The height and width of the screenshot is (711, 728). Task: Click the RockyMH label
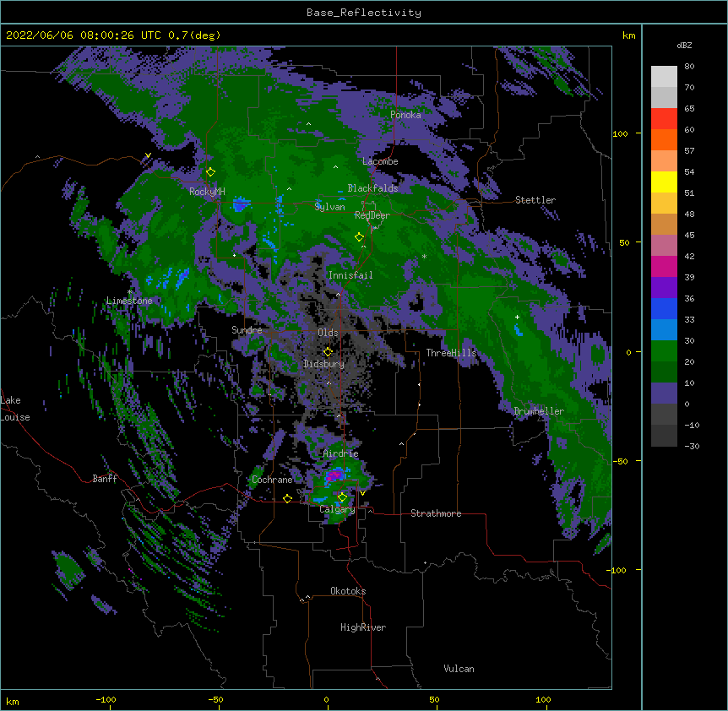click(x=207, y=192)
